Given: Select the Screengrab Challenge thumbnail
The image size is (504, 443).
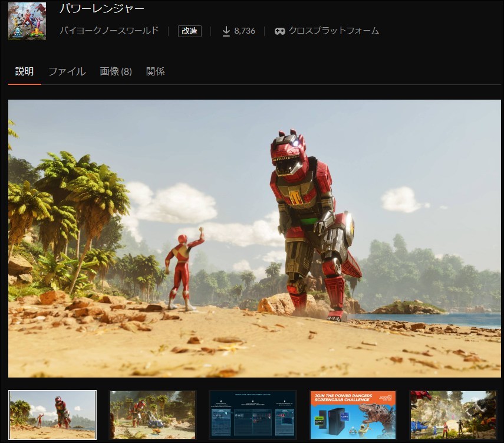Looking at the screenshot, I should click(353, 415).
